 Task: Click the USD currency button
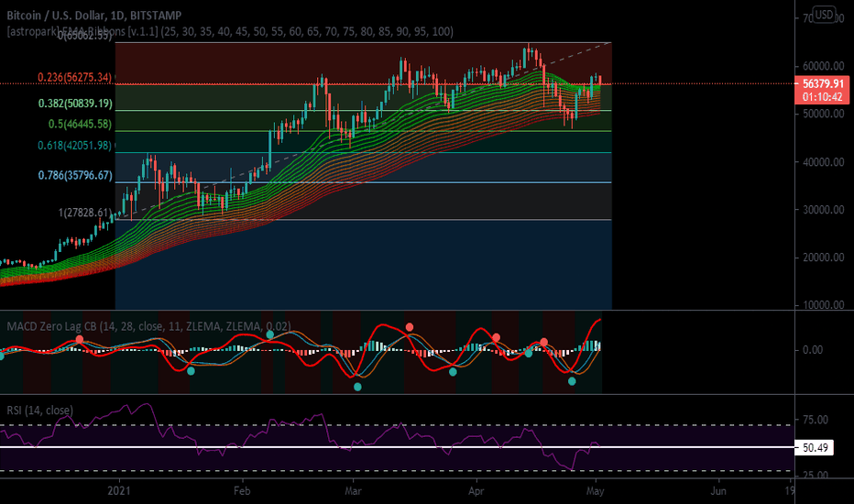click(x=824, y=14)
